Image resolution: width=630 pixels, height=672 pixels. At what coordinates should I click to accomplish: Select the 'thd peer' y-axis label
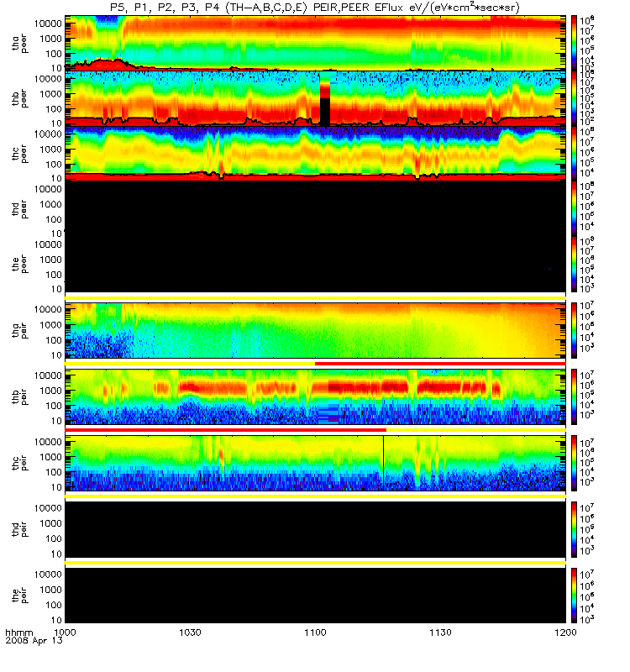pyautogui.click(x=19, y=208)
